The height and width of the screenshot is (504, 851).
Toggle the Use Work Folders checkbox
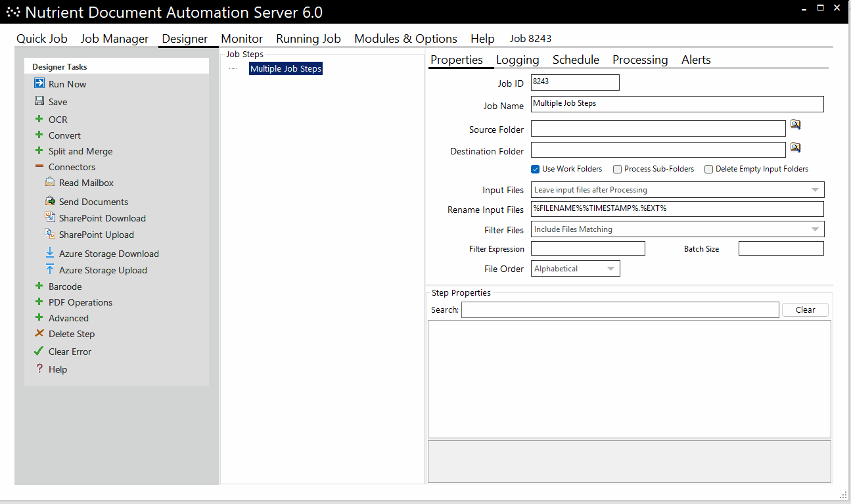coord(535,169)
